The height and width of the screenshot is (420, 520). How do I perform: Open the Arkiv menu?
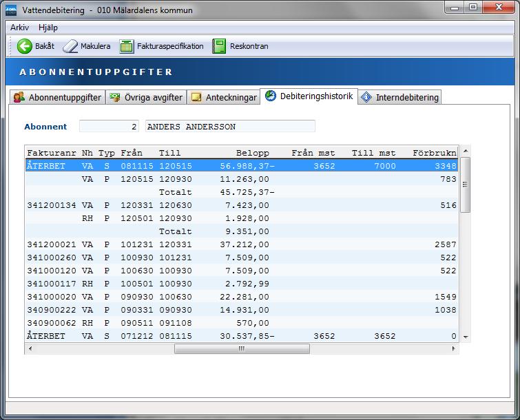point(19,28)
